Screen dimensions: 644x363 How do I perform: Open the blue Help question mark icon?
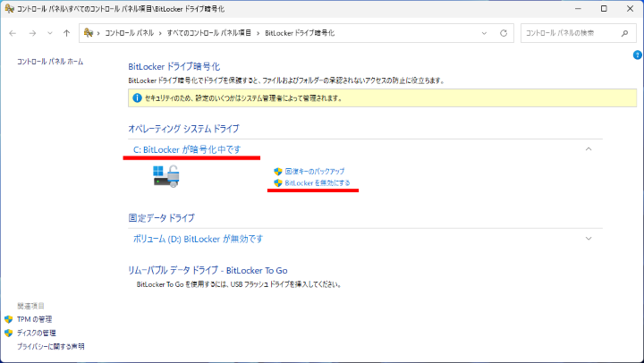[x=638, y=55]
